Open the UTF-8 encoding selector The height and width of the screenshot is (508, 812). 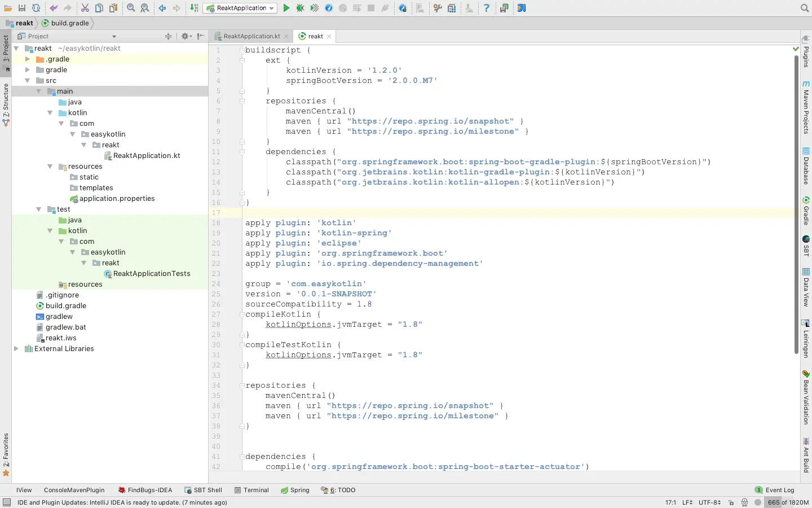click(x=709, y=502)
